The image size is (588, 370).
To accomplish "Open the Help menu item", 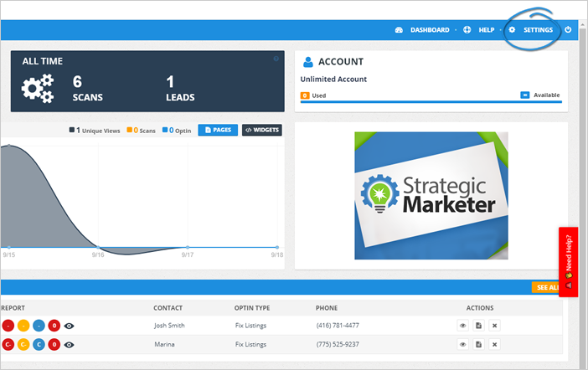I will (480, 30).
